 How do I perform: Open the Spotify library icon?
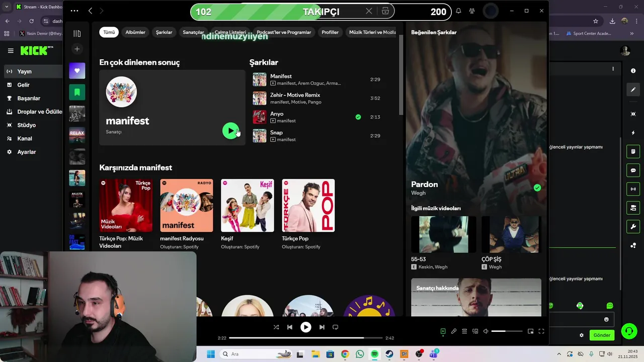77,34
